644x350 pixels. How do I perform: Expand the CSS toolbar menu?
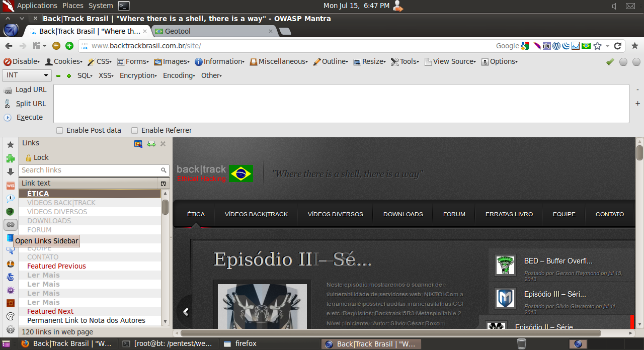100,61
